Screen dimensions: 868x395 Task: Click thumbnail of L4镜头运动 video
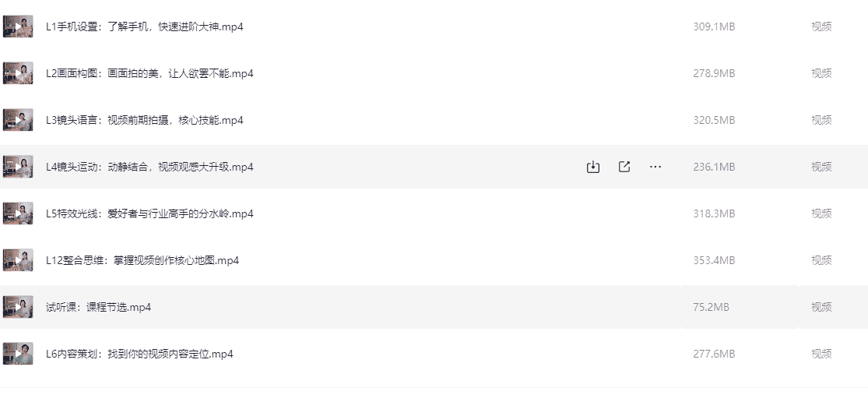[x=18, y=167]
